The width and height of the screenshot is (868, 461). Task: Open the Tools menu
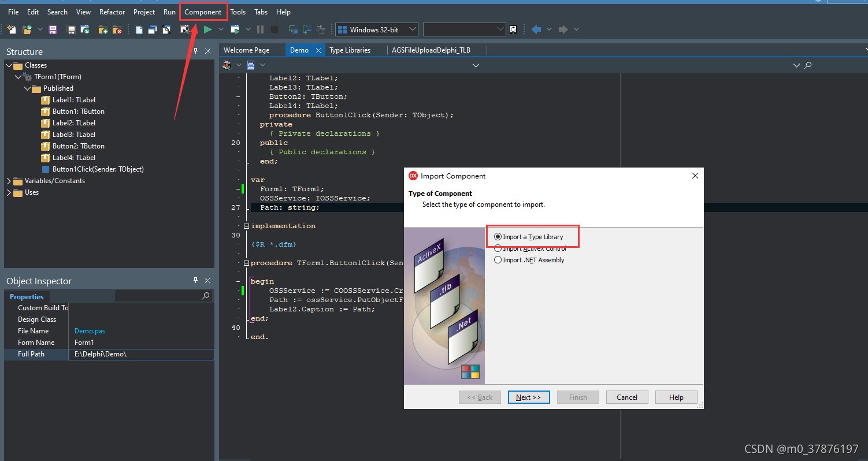tap(238, 12)
